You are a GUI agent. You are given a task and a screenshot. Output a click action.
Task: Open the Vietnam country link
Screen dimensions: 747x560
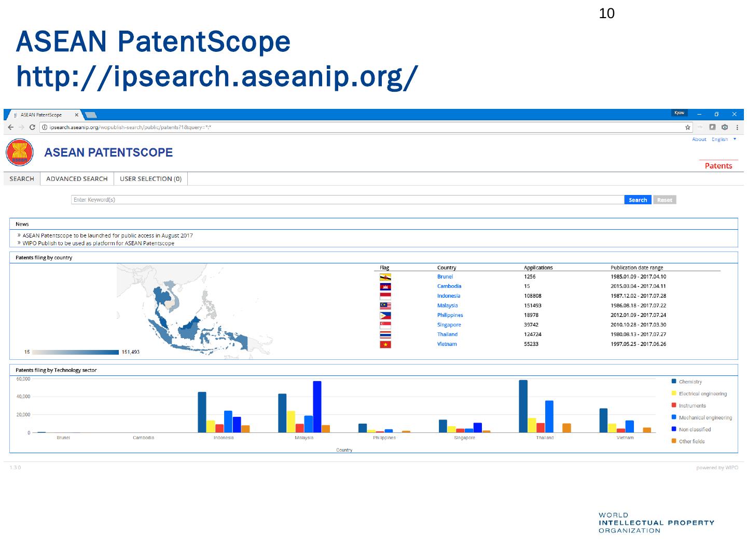[447, 344]
